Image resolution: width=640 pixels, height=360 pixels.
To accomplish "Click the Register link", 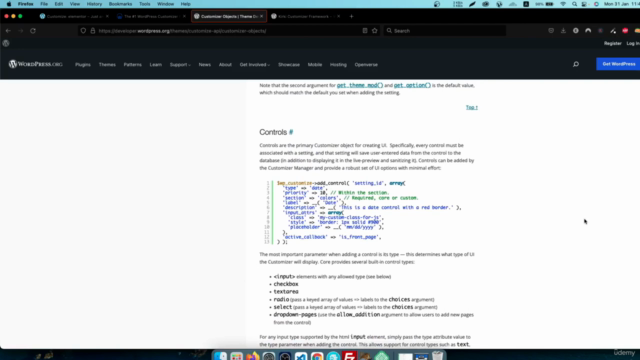I will click(612, 43).
